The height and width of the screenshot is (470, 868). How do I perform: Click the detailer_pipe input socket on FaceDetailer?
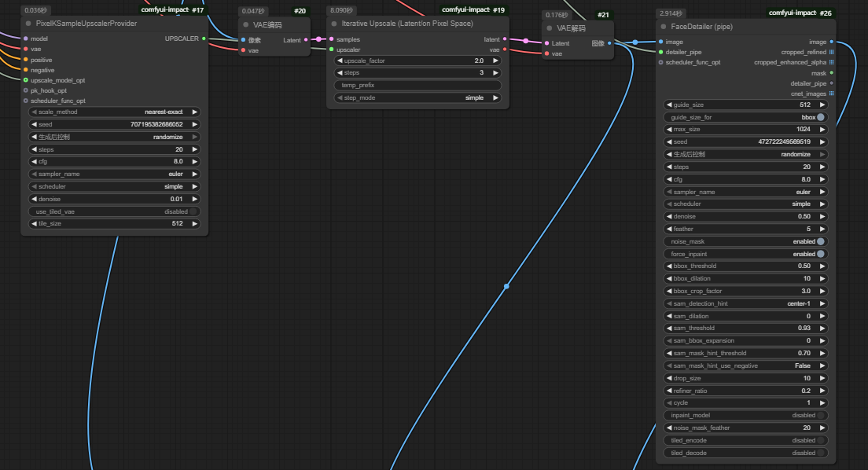(660, 52)
